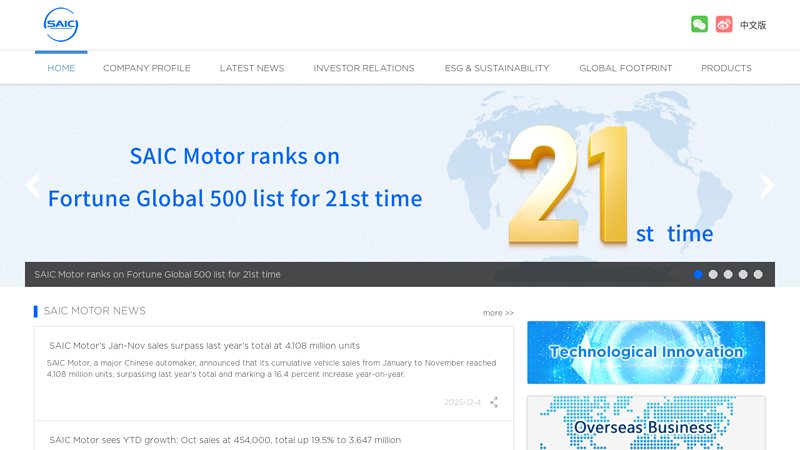This screenshot has width=800, height=450.
Task: Open the LATEST NEWS menu
Action: [x=252, y=68]
